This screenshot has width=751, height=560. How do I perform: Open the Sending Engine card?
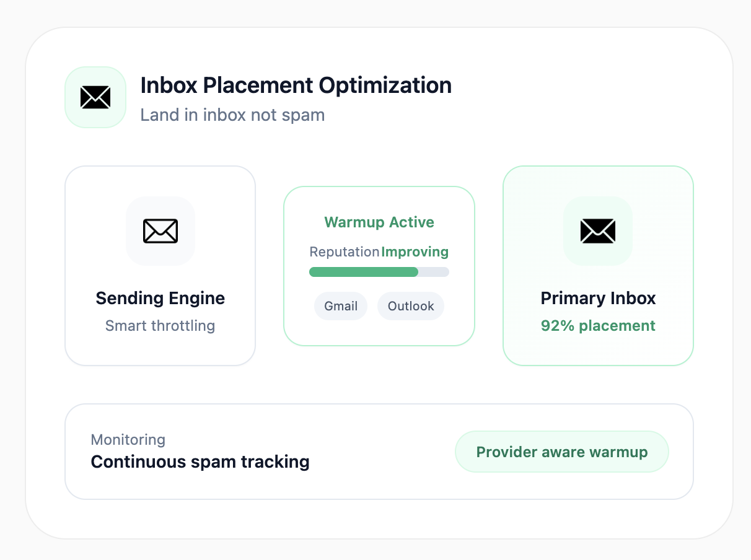[160, 265]
